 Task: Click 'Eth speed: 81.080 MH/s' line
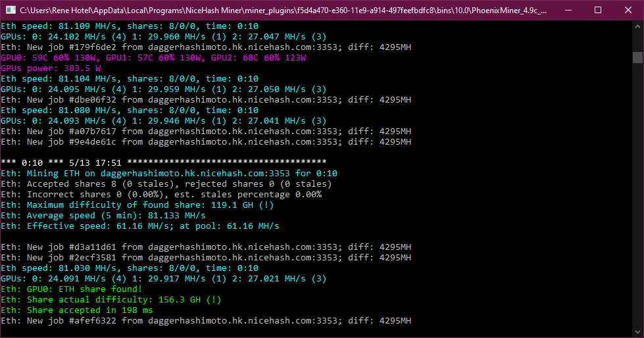pyautogui.click(x=130, y=110)
